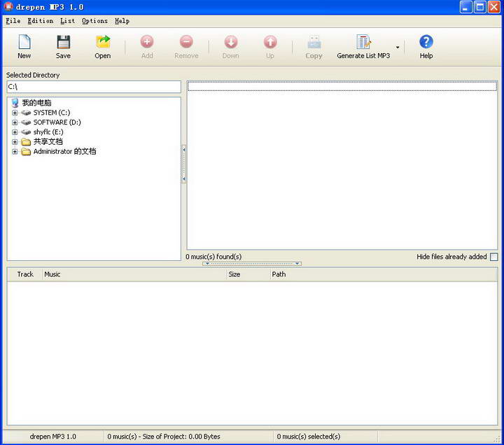Click the Generate List MP3 icon
Viewport: 504px width, 445px height.
(363, 42)
